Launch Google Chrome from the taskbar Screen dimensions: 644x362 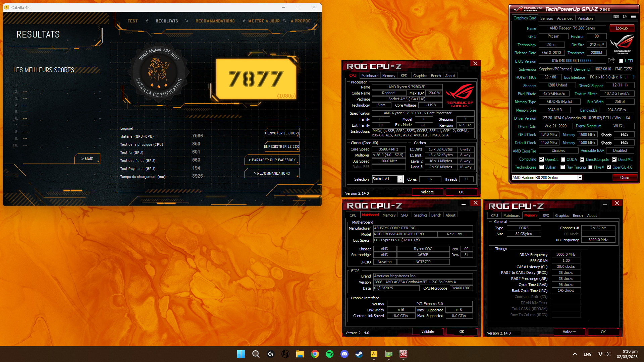point(315,354)
